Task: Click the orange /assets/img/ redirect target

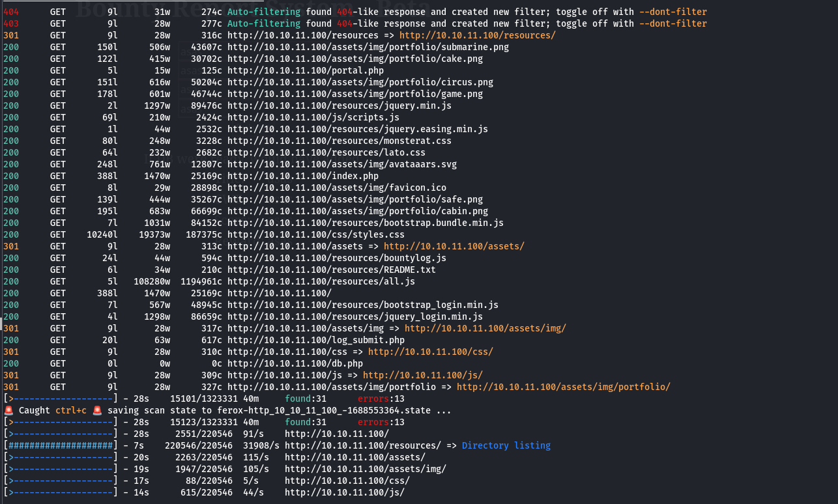Action: coord(485,328)
